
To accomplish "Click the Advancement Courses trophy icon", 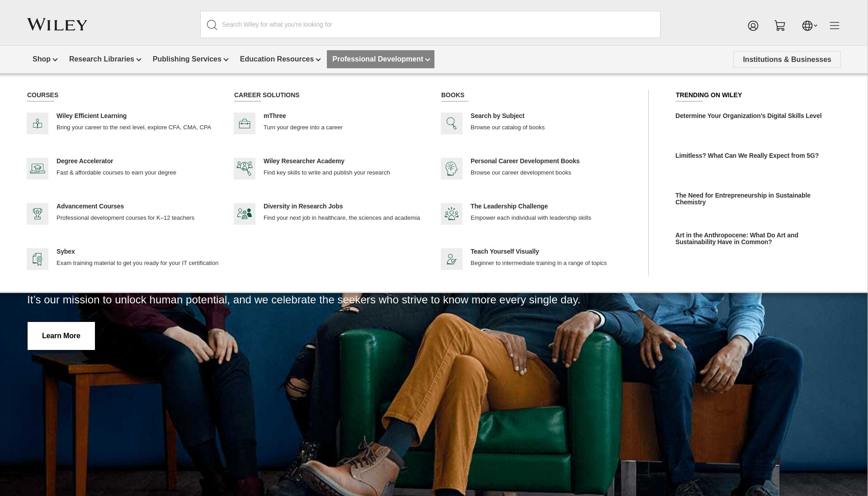I will click(x=38, y=214).
